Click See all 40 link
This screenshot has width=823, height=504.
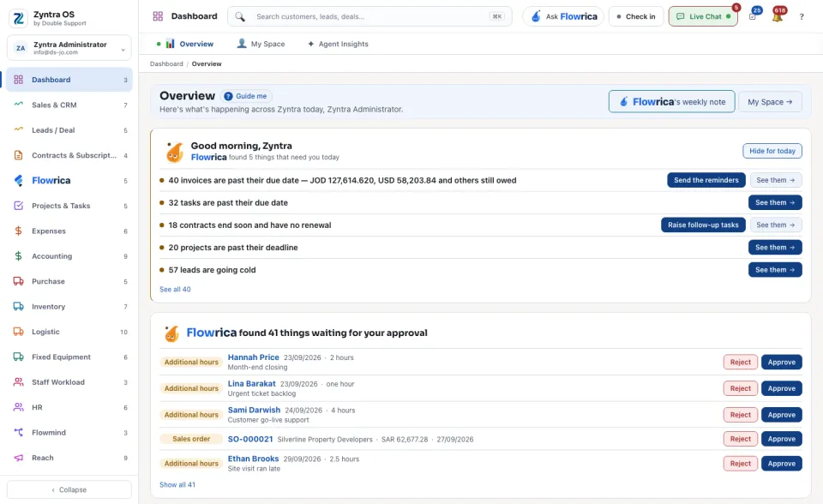[x=175, y=289]
